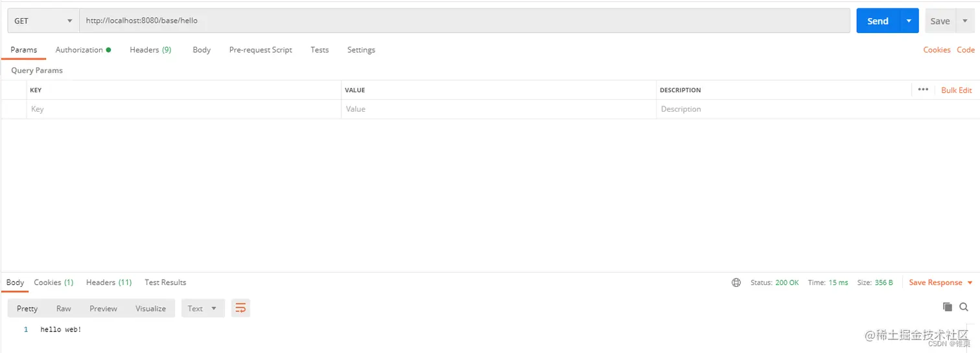Open the Pre-request Script tab
Screen dimensions: 980x353
click(261, 50)
